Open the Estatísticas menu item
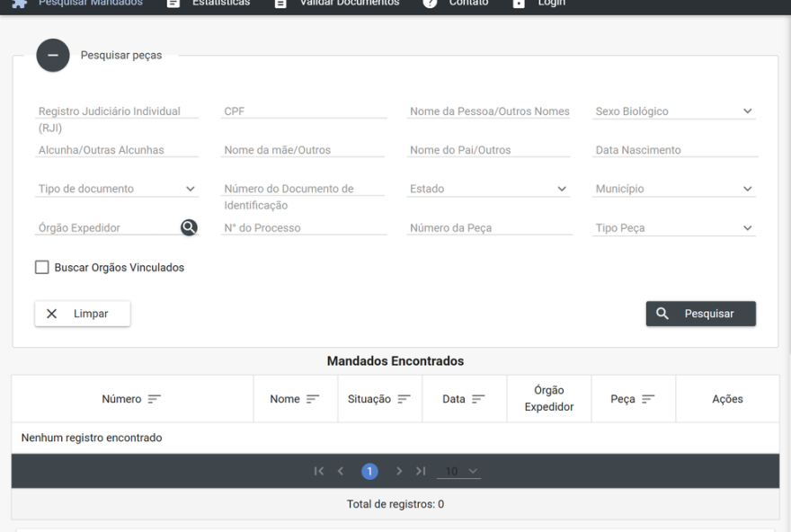 point(209,4)
